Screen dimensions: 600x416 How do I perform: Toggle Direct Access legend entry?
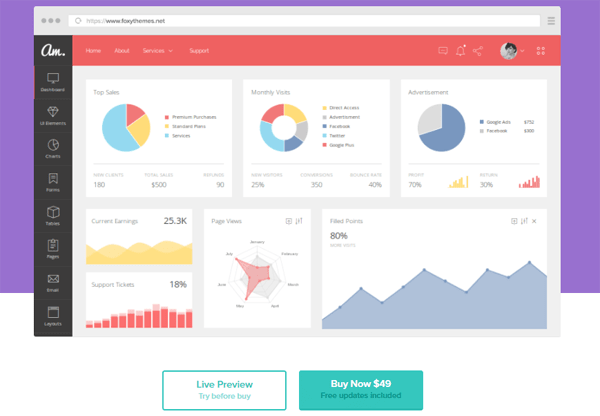[341, 108]
